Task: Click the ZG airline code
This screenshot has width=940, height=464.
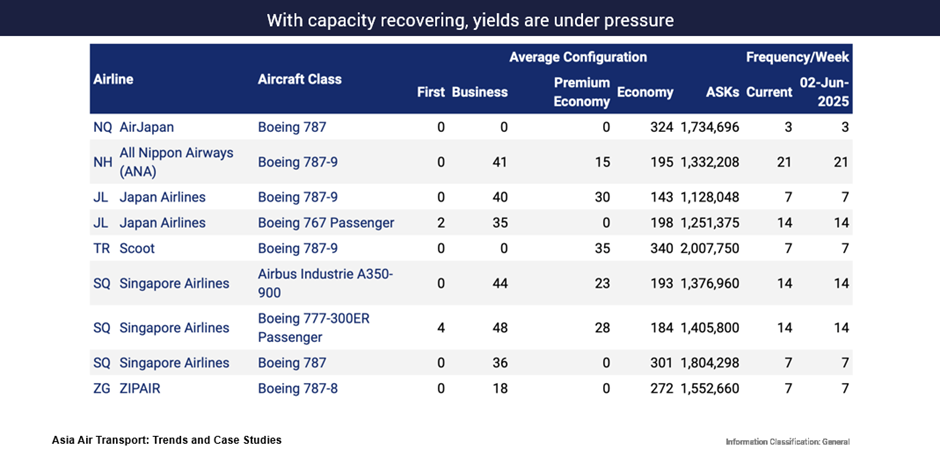Action: (x=103, y=388)
